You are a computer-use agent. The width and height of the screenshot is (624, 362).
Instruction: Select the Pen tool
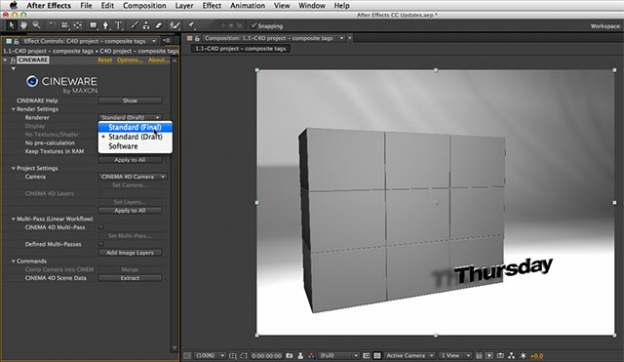[106, 25]
